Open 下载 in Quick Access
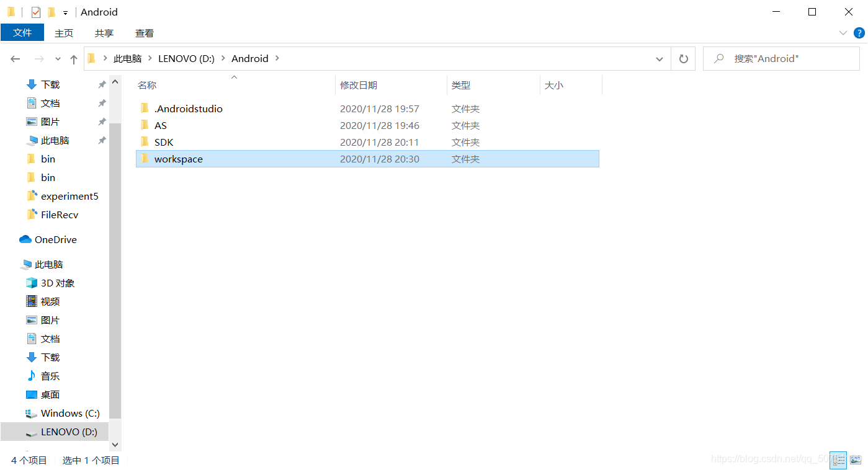This screenshot has width=868, height=470. 50,84
